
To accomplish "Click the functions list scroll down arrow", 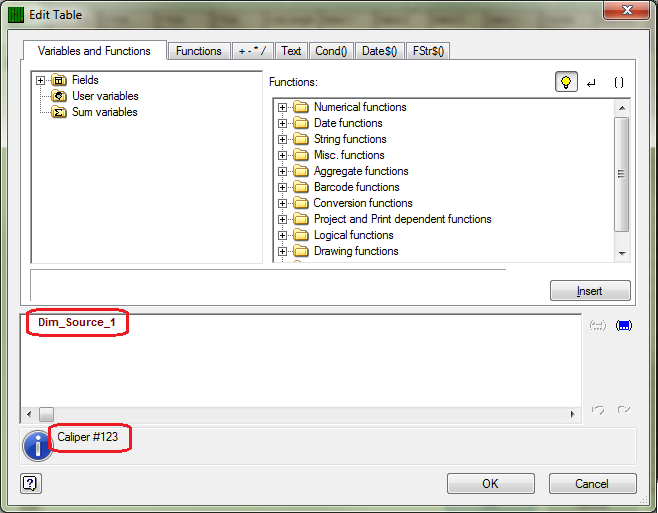I will point(622,254).
